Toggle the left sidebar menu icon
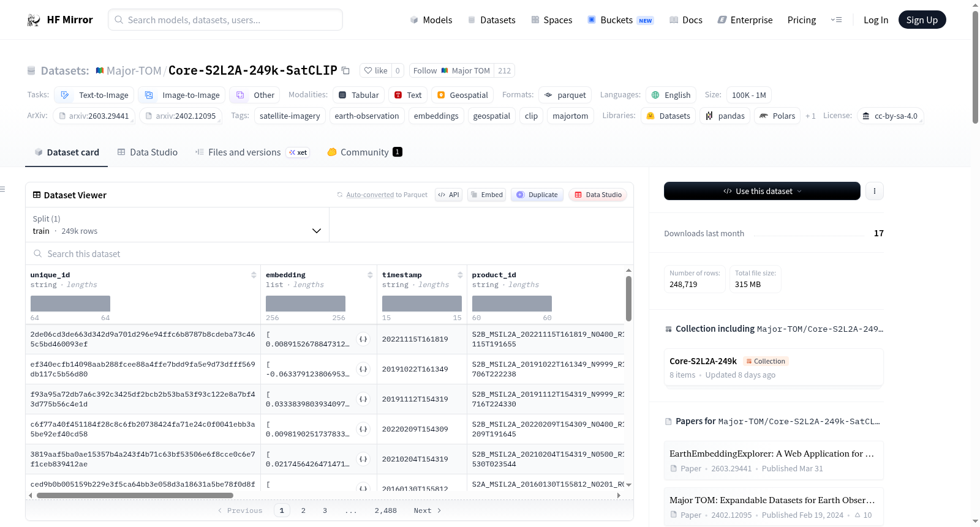Image resolution: width=980 pixels, height=527 pixels. click(2, 189)
